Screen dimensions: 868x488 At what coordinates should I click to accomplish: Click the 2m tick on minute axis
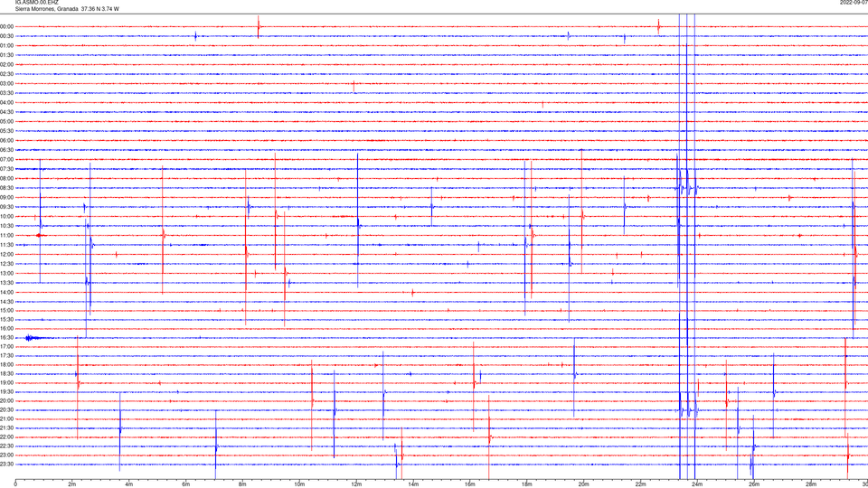coord(72,484)
